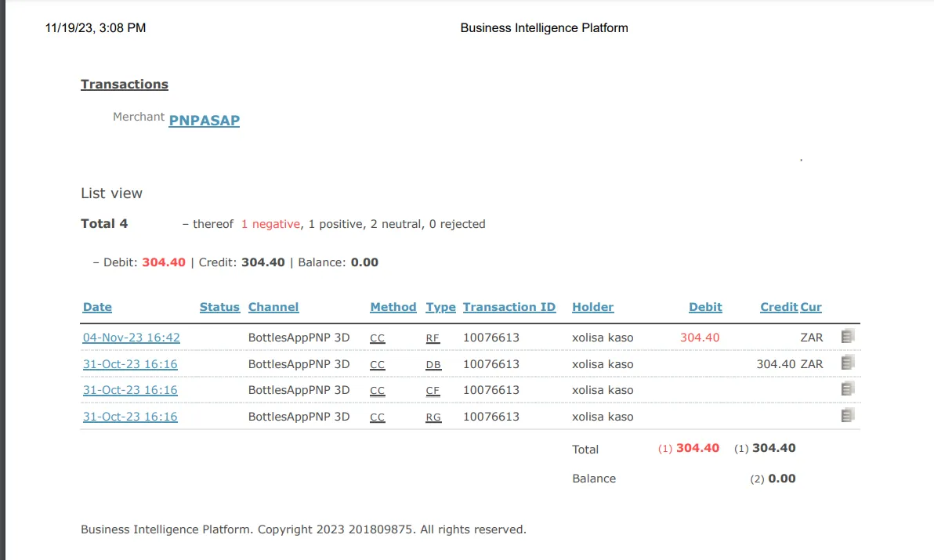Sort by the Channel column header

pos(273,307)
